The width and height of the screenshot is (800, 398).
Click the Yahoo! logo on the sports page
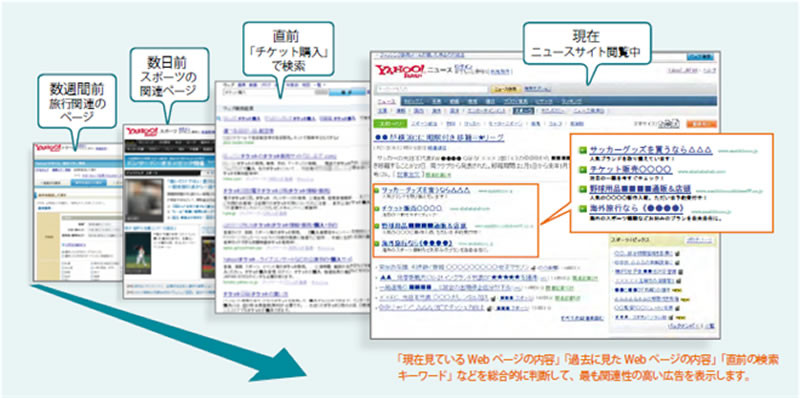[143, 133]
